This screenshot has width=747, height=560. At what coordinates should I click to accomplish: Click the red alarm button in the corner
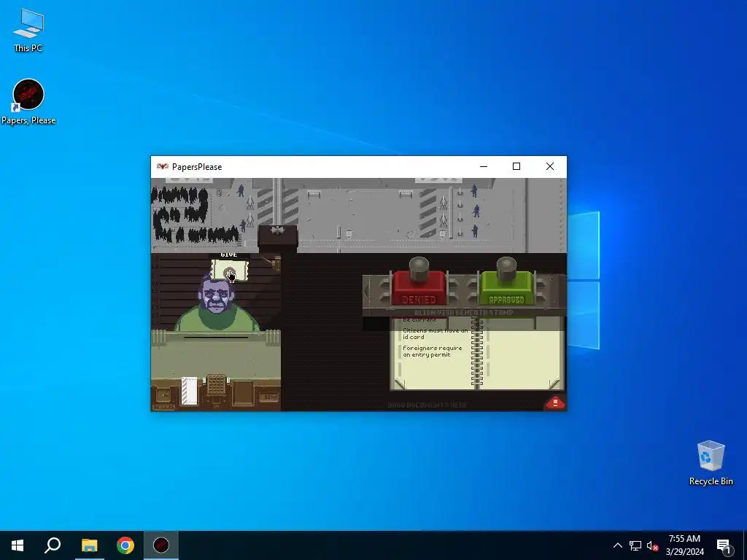(555, 402)
